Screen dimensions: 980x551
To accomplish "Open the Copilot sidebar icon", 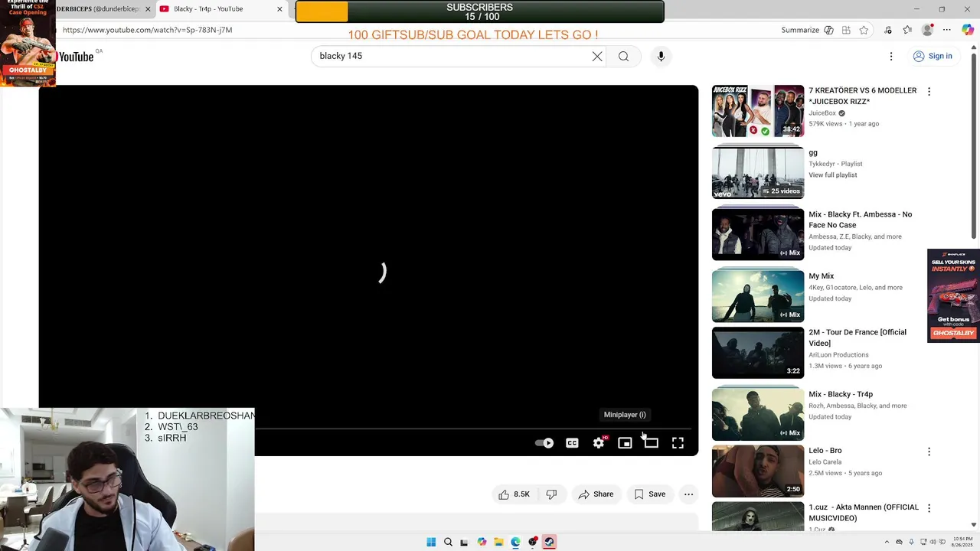I will (968, 30).
